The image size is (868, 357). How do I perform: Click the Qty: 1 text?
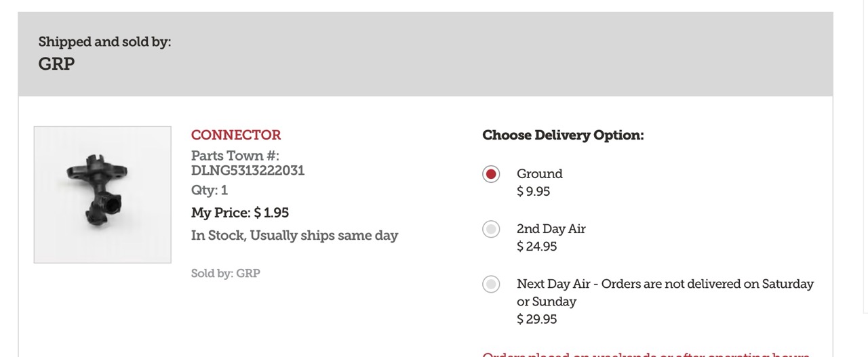point(210,190)
